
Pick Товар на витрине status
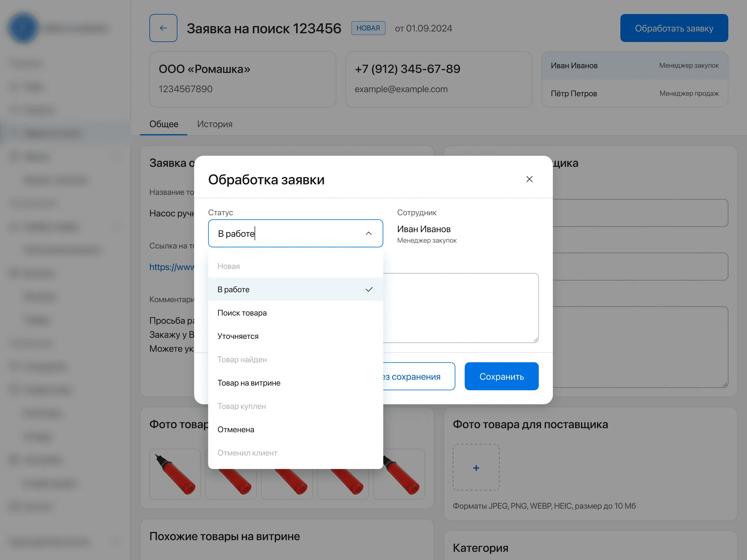(x=296, y=383)
